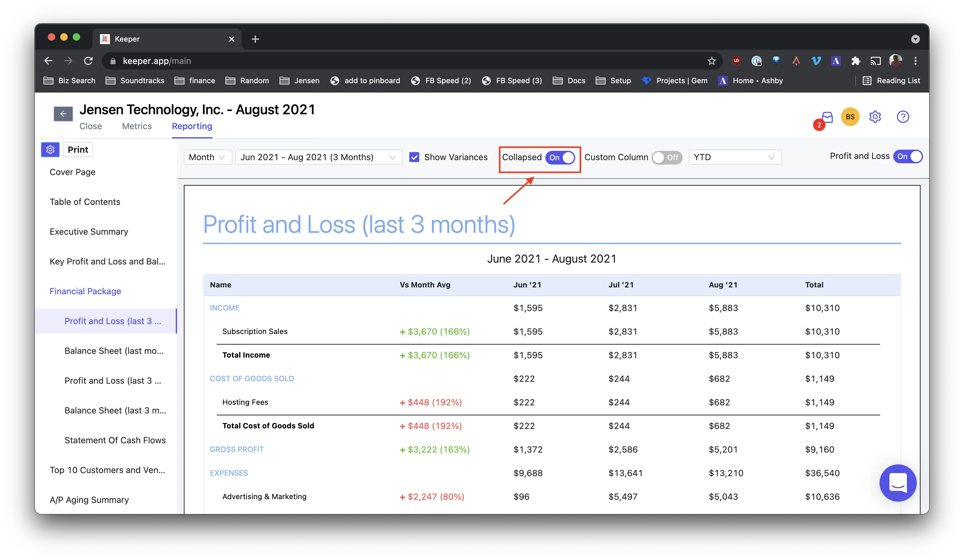Viewport: 964px width, 560px height.
Task: Reload the page in the browser
Action: pos(89,61)
